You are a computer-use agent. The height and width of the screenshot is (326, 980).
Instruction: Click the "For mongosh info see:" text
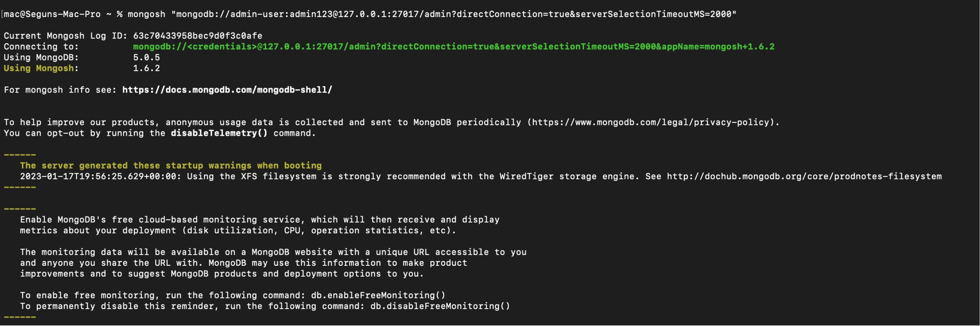click(60, 90)
